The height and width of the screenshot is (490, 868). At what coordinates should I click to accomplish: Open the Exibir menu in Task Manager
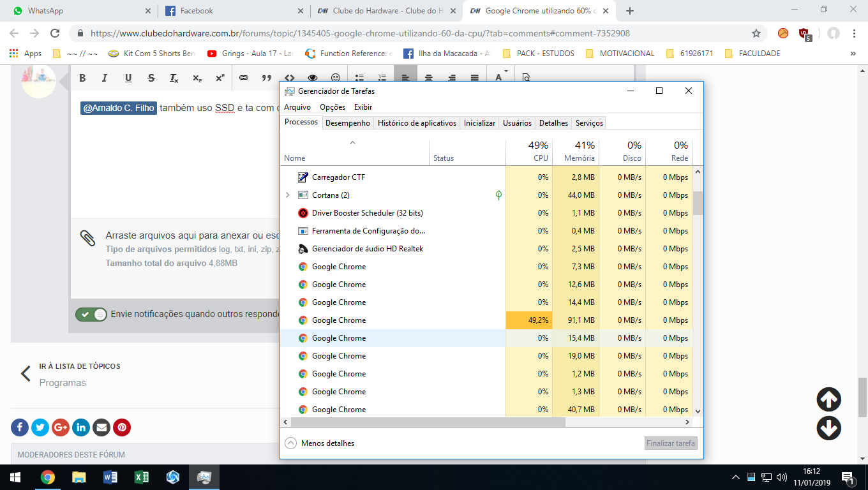(x=363, y=107)
